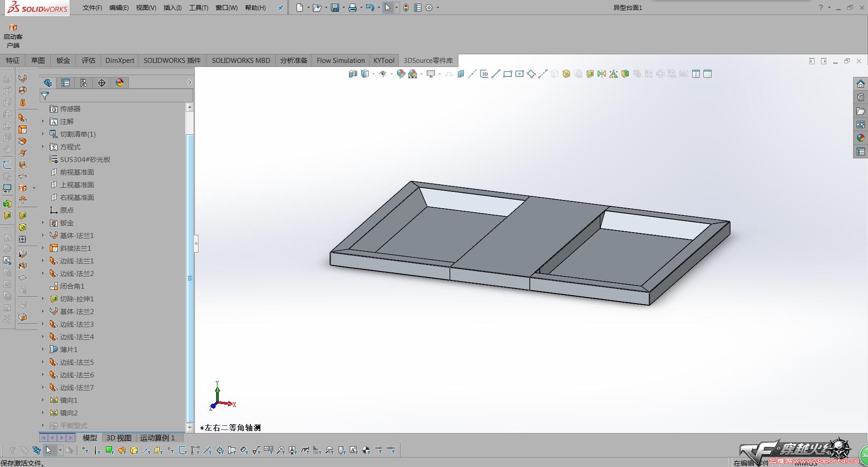The width and height of the screenshot is (868, 467).
Task: Select the Corner Rectangle sketch tool
Action: tap(508, 74)
